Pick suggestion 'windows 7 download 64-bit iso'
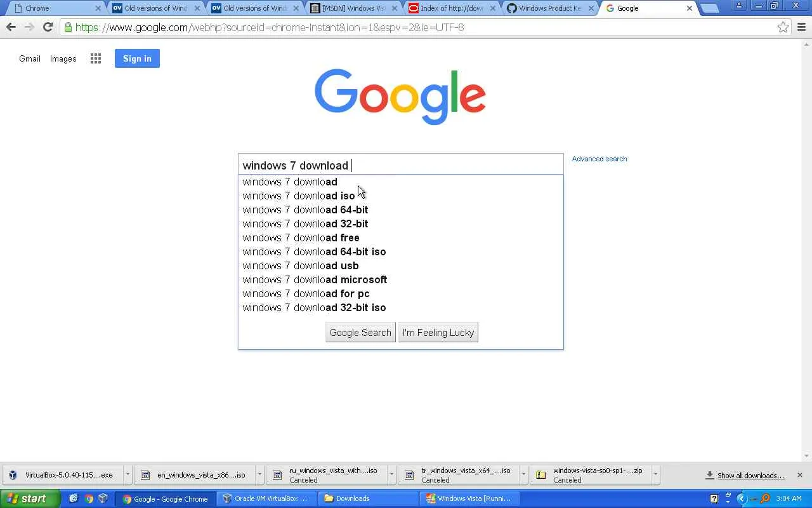 tap(400, 251)
